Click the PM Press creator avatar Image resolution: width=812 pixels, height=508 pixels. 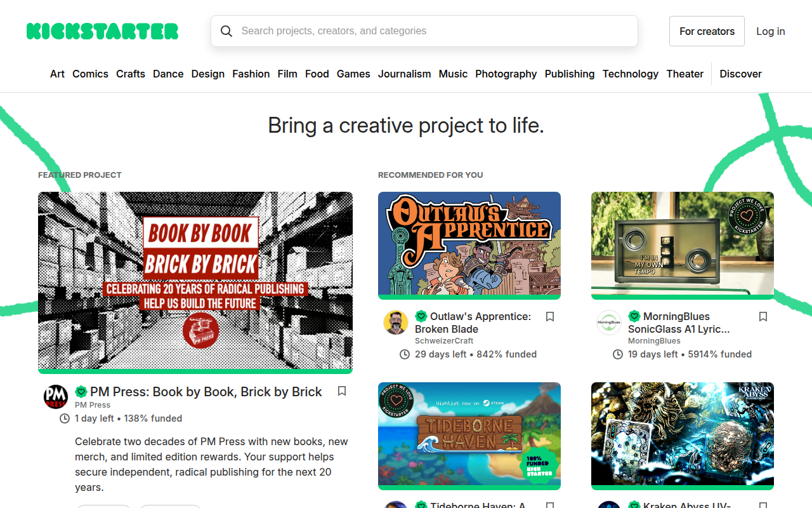(x=56, y=397)
